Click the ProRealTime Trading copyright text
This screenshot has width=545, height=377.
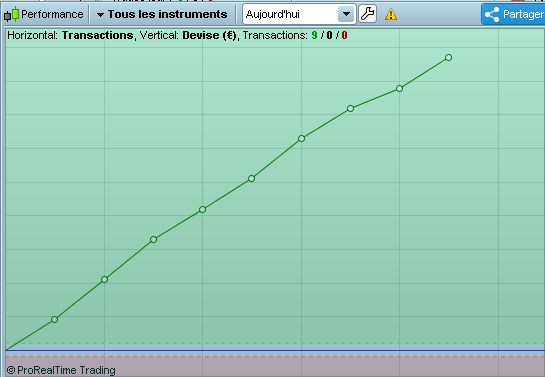tap(61, 370)
